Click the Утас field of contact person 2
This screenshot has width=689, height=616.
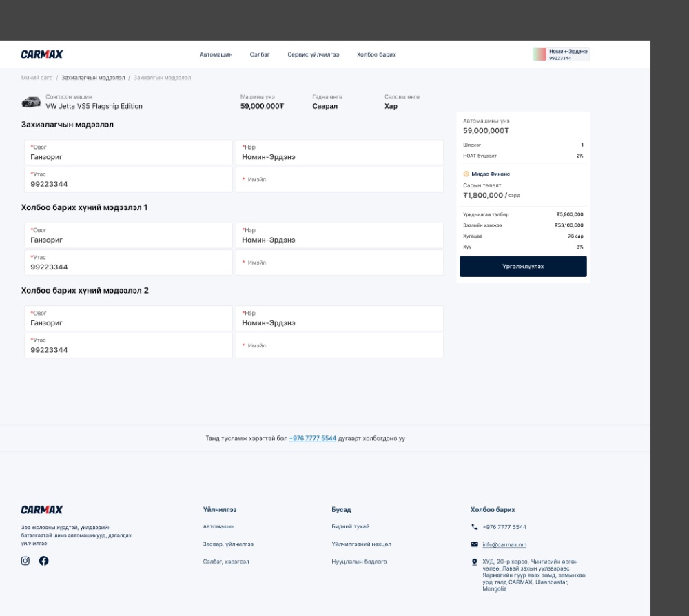[128, 346]
